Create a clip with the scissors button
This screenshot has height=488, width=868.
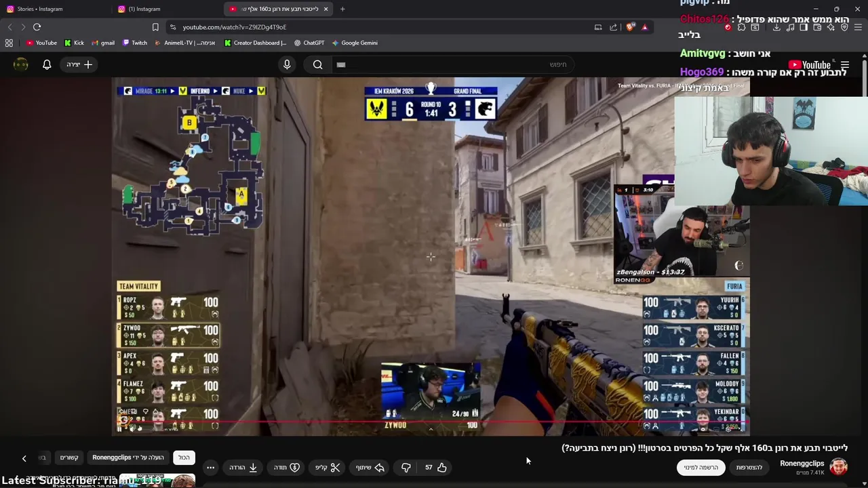tap(328, 468)
